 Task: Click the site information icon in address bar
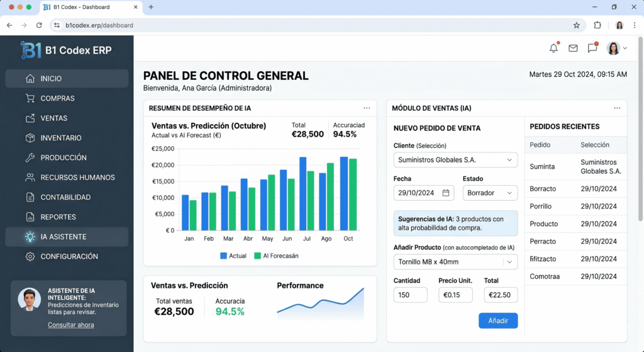[x=57, y=25]
